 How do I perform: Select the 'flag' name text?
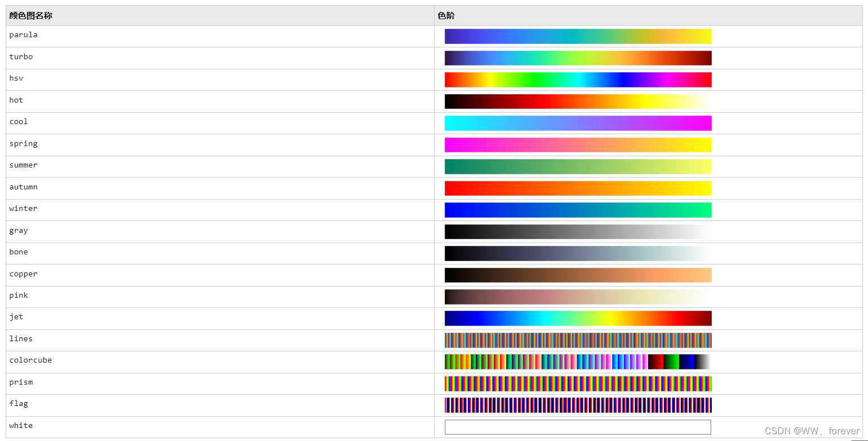(x=19, y=404)
